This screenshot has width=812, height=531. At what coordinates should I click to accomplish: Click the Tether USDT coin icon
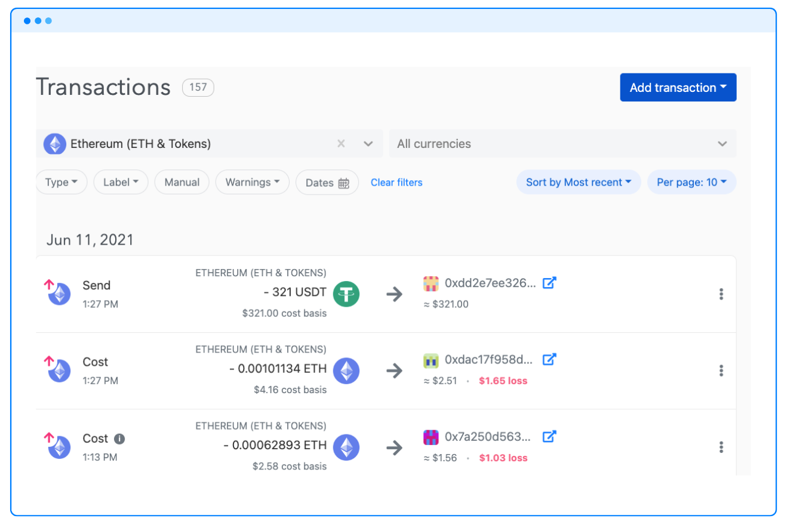[x=346, y=294]
